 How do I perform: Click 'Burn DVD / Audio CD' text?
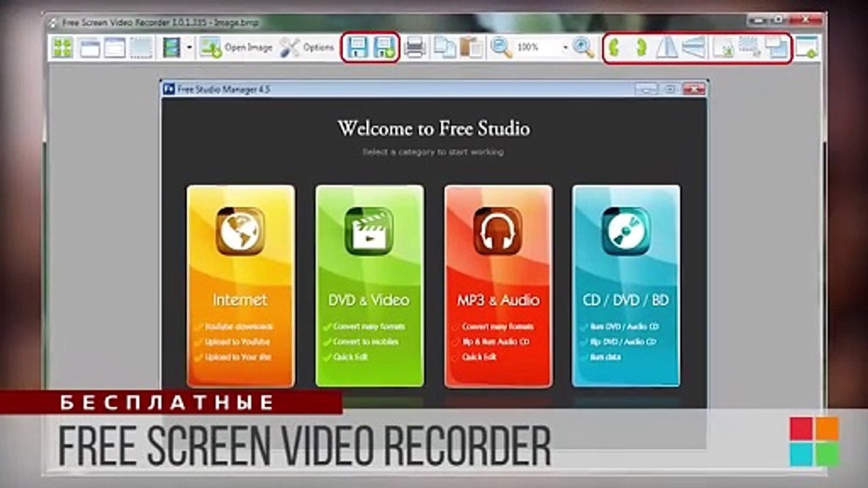point(624,327)
